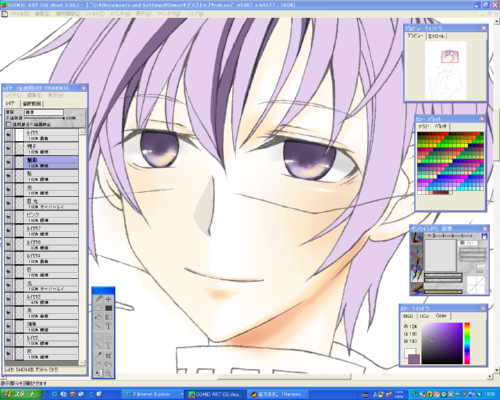Open the Internet Explorer taskbar group arrow
The image size is (500, 400).
[182, 394]
